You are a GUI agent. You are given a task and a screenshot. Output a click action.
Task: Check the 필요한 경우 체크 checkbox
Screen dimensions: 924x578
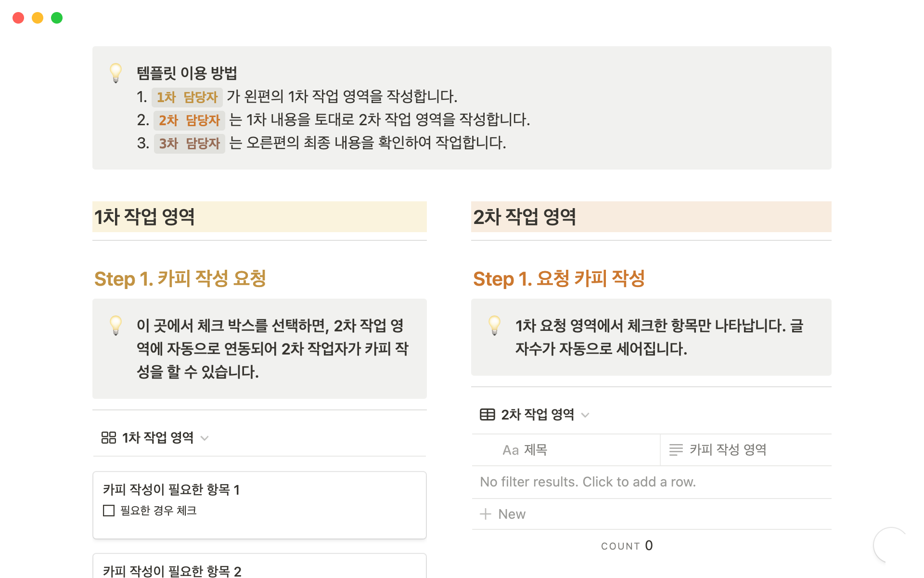click(109, 511)
